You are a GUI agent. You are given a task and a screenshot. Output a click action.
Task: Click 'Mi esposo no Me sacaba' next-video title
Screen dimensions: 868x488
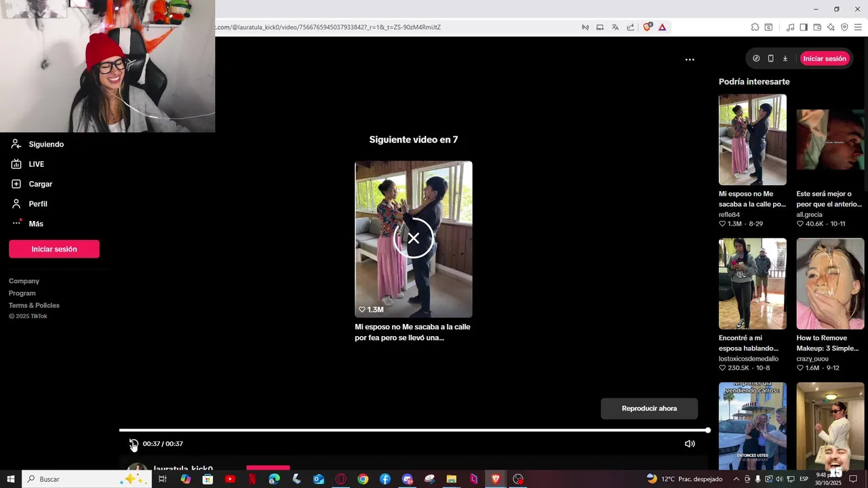(412, 332)
